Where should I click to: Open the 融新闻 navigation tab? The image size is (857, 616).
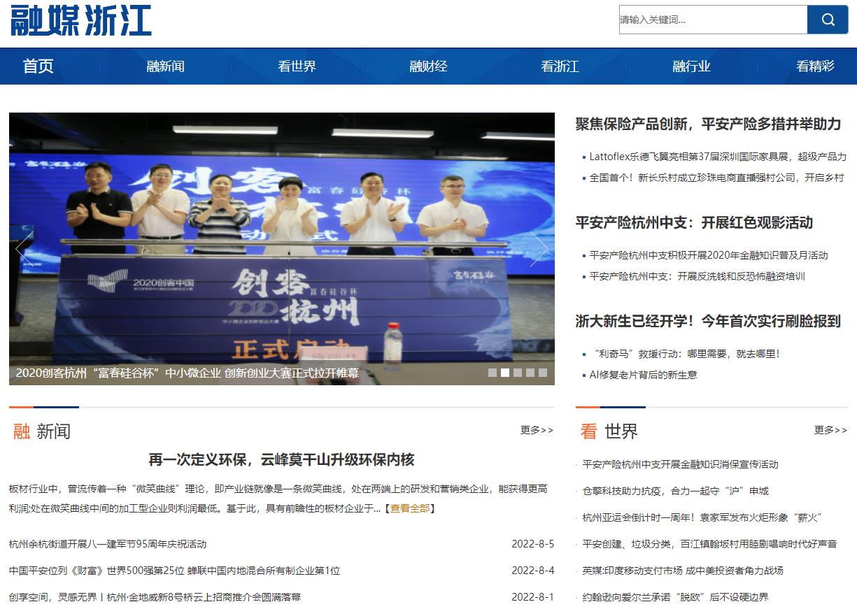pos(165,66)
